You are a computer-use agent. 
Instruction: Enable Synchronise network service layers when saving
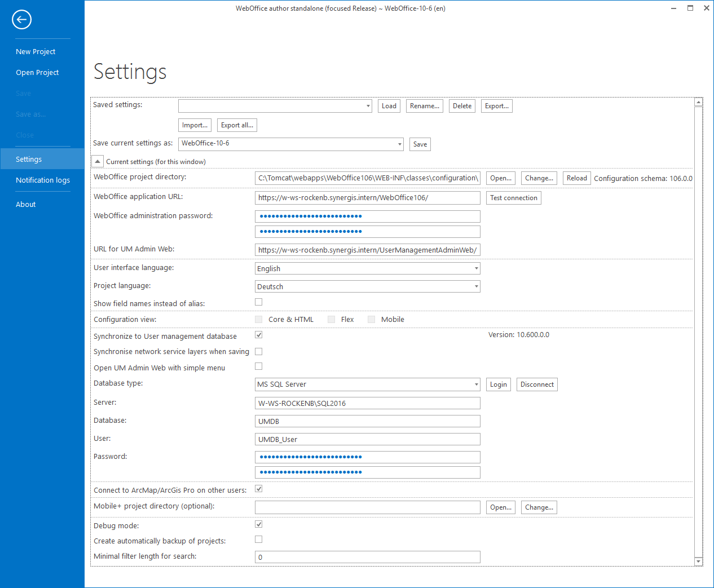[x=258, y=351]
